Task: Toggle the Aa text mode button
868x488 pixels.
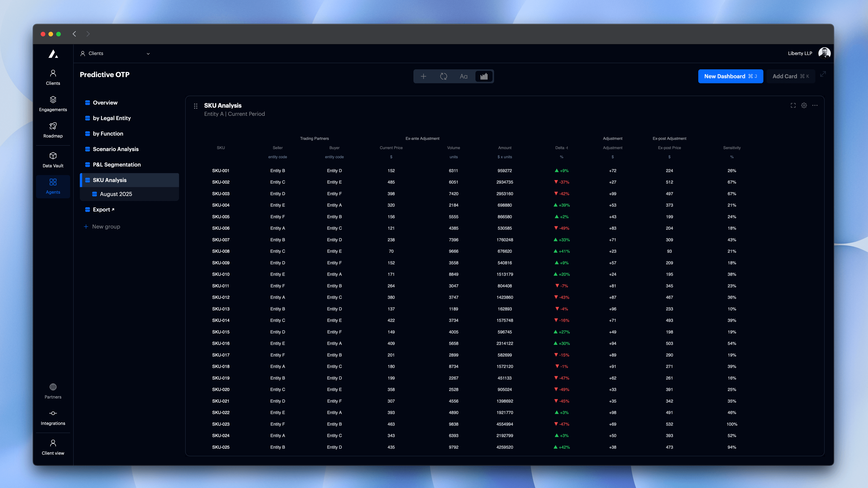Action: click(463, 76)
